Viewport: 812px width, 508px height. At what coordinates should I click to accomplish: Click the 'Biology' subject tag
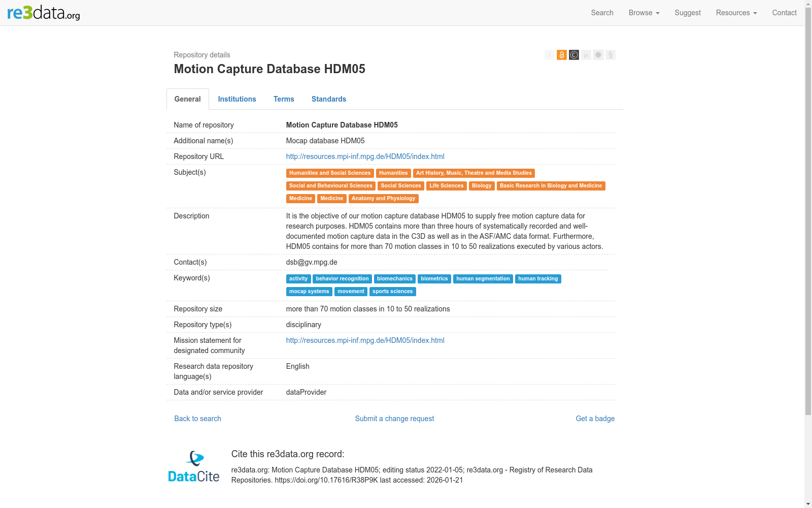click(482, 186)
